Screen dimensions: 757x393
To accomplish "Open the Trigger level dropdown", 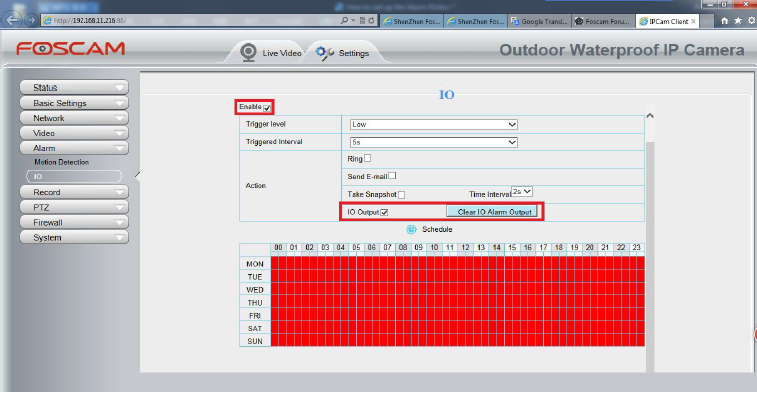I will 434,125.
